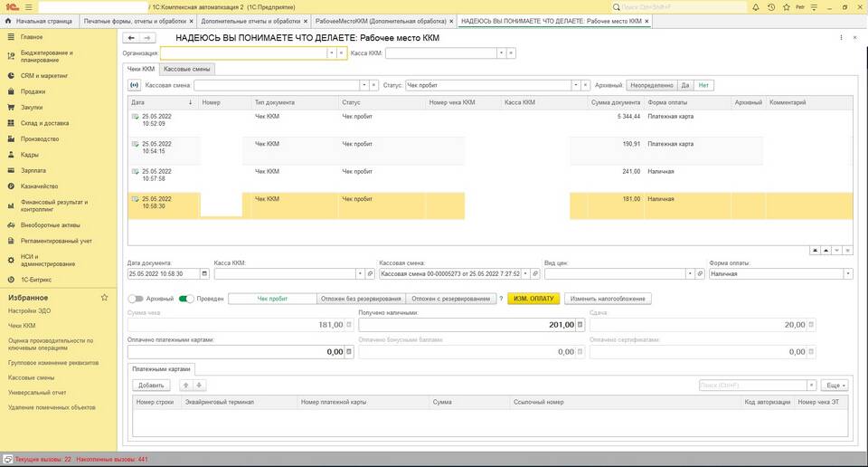
Task: Open Начальная страница tab
Action: pos(39,21)
